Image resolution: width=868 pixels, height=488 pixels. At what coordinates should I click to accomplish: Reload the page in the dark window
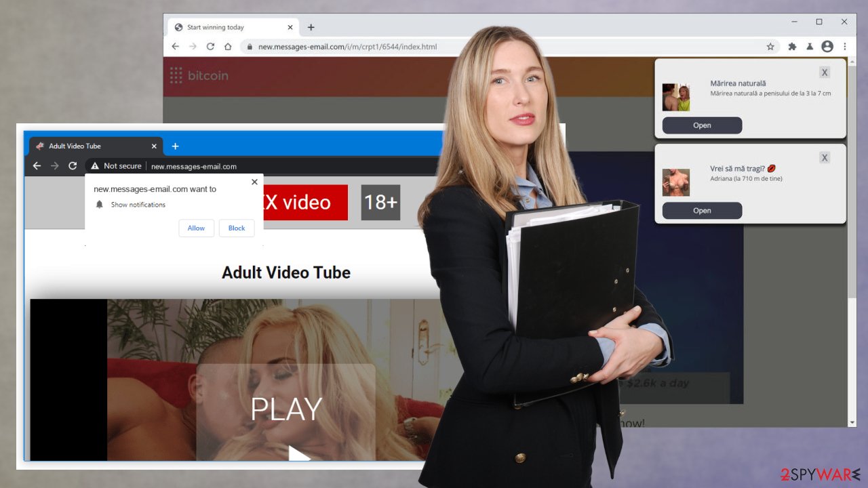[x=73, y=166]
